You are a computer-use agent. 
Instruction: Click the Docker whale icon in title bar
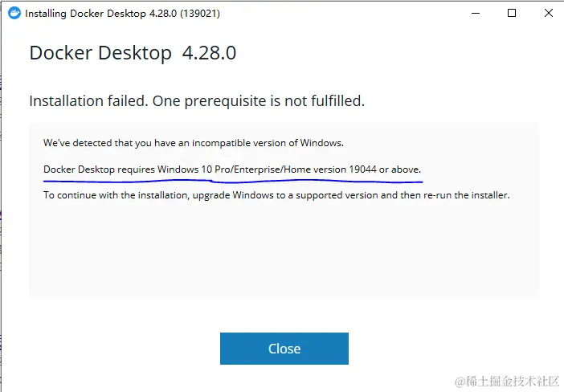[x=14, y=14]
